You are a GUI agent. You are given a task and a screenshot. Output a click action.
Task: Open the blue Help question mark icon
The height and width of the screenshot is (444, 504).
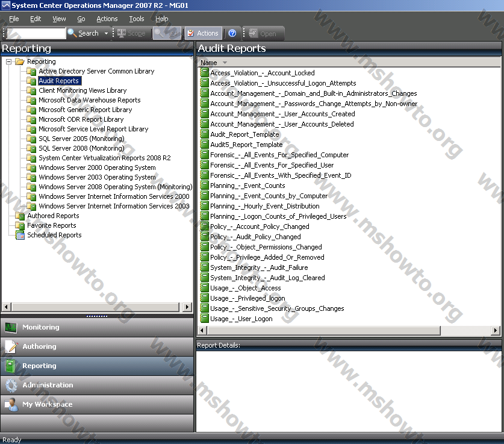point(232,33)
